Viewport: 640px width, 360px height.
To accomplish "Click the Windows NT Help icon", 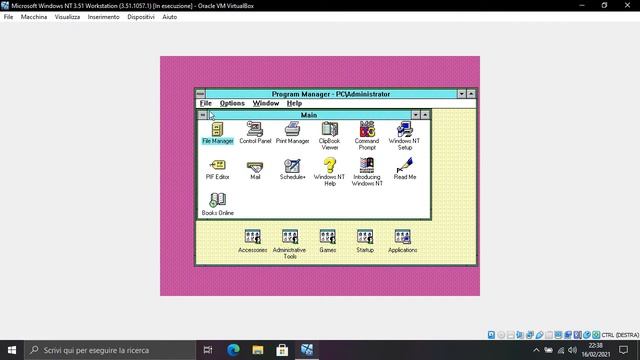I will (330, 172).
